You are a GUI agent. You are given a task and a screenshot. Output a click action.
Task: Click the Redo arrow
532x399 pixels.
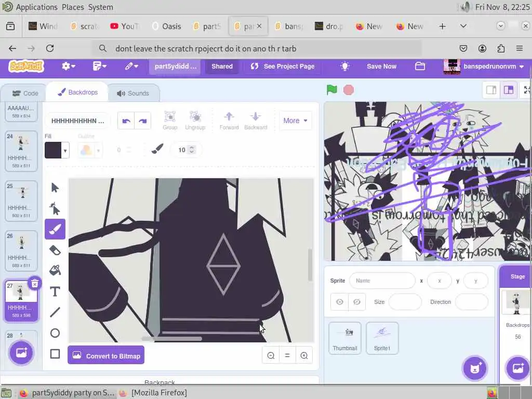[x=143, y=121]
